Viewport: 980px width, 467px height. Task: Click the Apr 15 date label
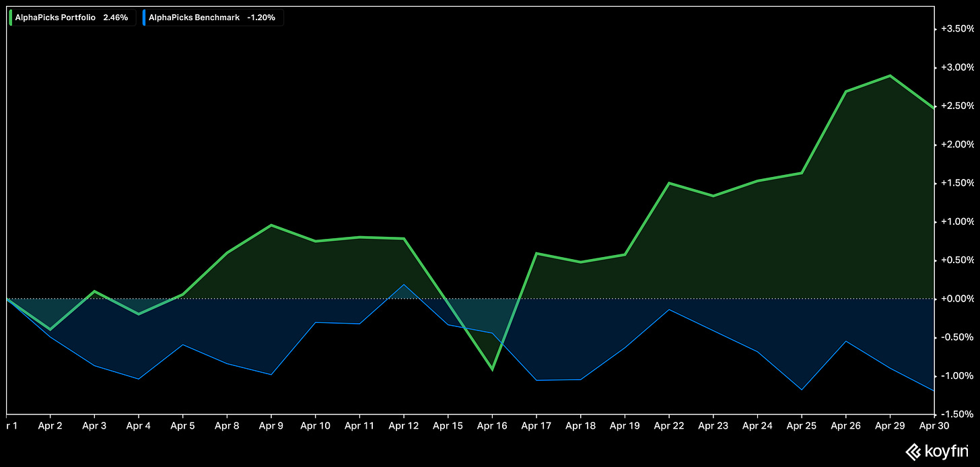tap(448, 426)
